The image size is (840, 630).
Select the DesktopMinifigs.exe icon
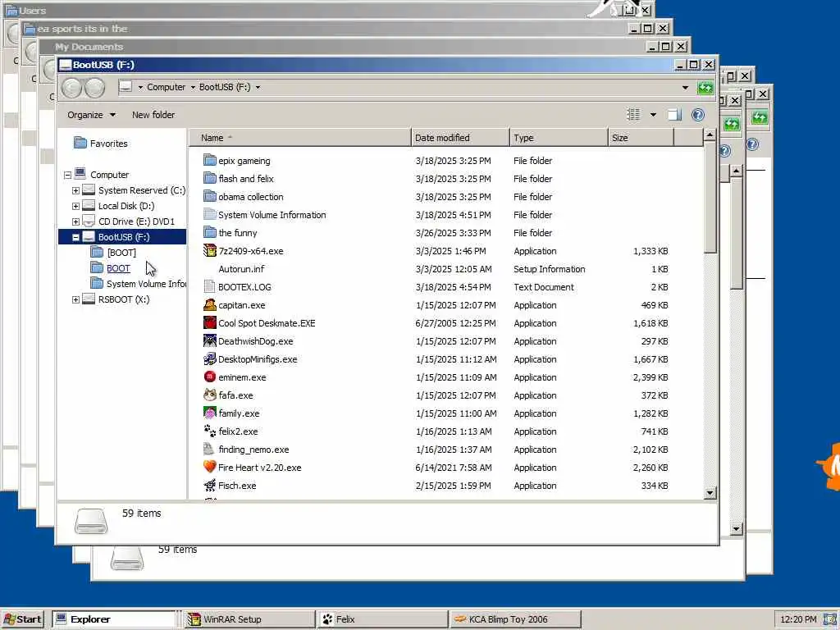pos(209,359)
